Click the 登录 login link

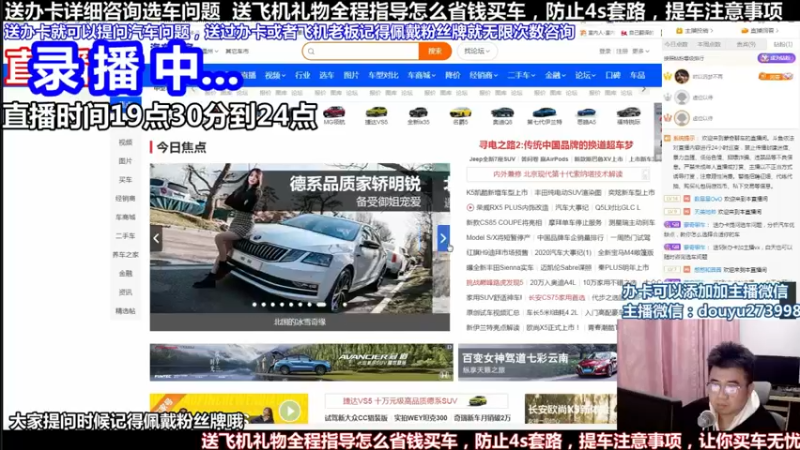[605, 52]
